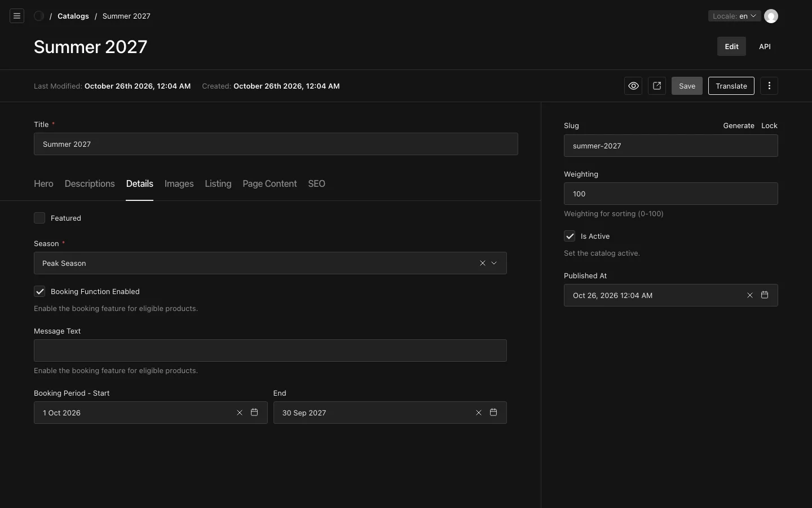Open calendar for Booking Period Start
812x508 pixels.
click(x=254, y=413)
